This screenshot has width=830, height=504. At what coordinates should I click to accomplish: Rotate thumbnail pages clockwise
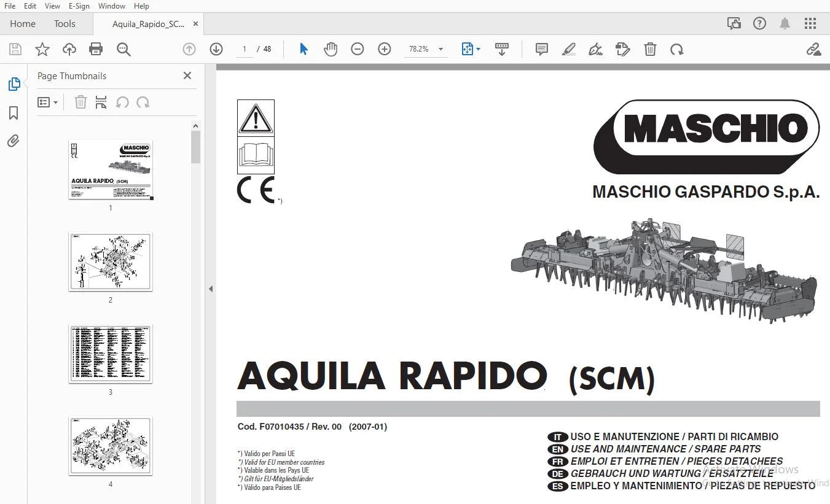[x=143, y=103]
